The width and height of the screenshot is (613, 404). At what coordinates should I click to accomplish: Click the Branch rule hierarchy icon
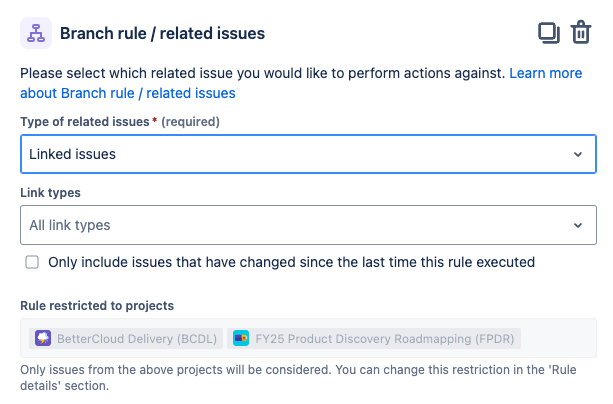(36, 33)
